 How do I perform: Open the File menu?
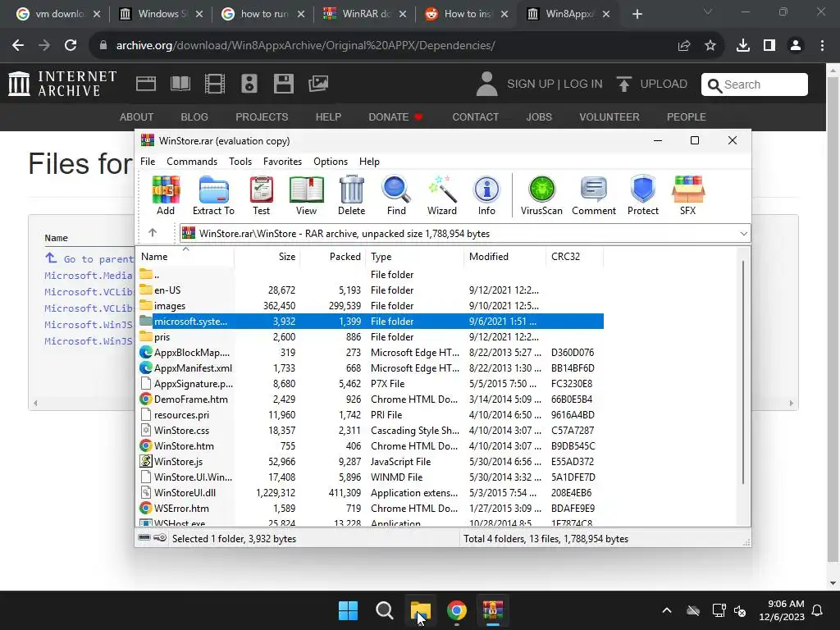coord(148,162)
